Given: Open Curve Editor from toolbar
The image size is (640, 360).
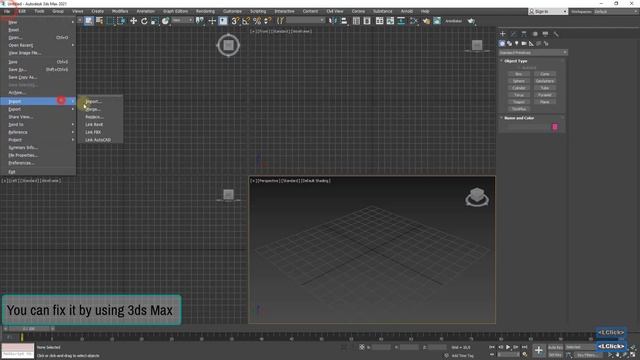Looking at the screenshot, I should (391, 21).
